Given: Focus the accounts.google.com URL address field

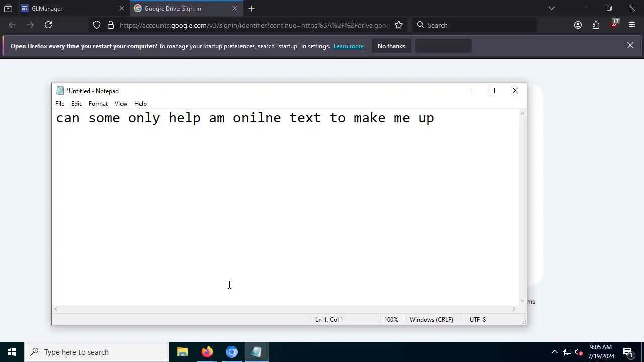Looking at the screenshot, I should 254,25.
